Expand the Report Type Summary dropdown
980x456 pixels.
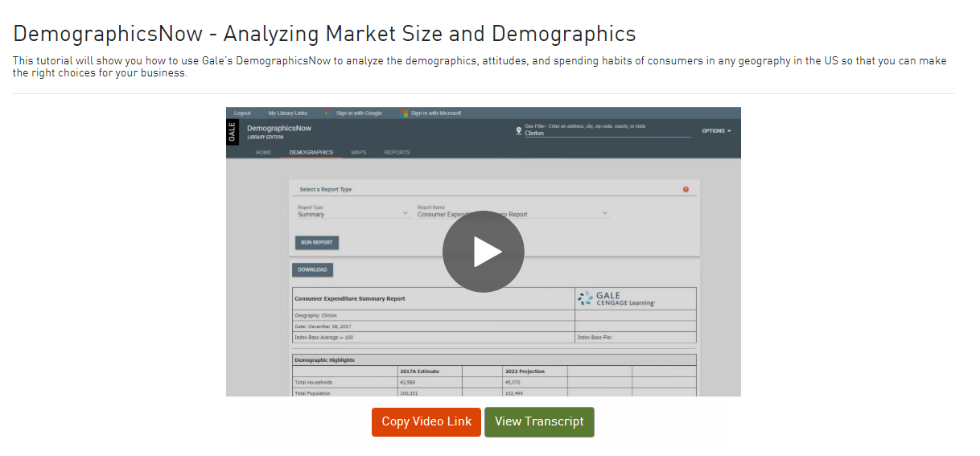353,214
